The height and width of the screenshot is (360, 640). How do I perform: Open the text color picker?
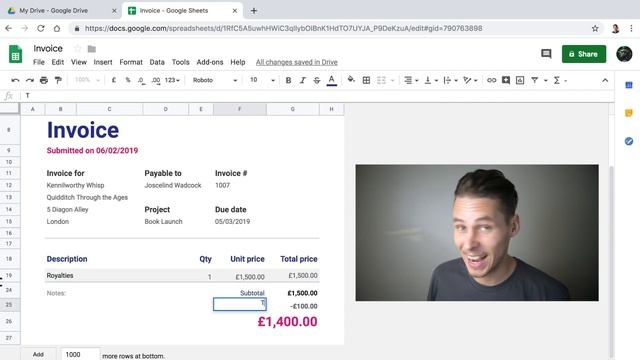point(332,80)
